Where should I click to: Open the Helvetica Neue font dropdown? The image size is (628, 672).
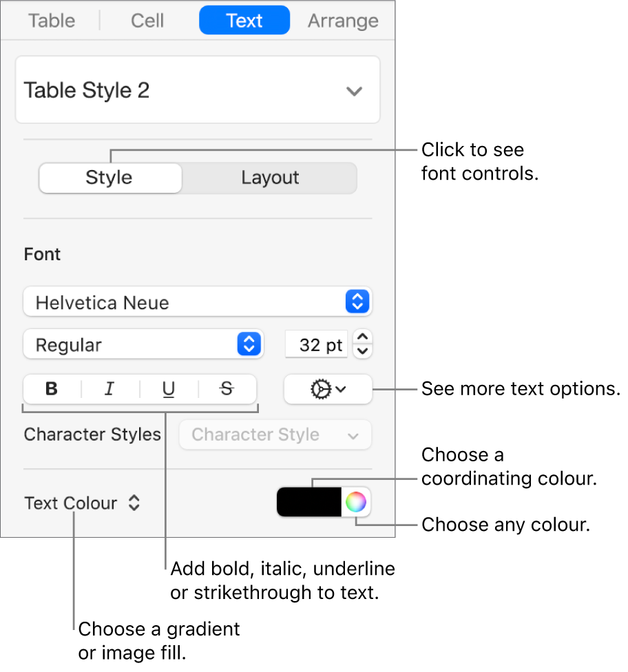point(198,302)
